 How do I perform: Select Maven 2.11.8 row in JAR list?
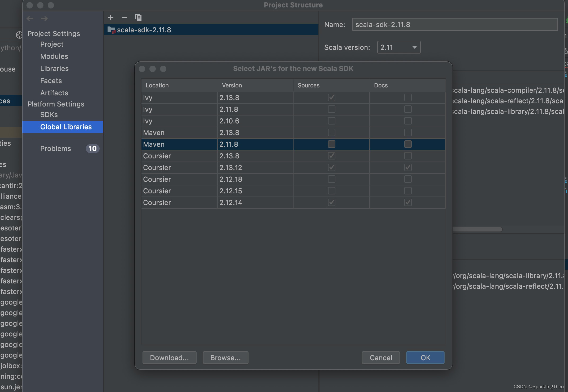coord(293,144)
